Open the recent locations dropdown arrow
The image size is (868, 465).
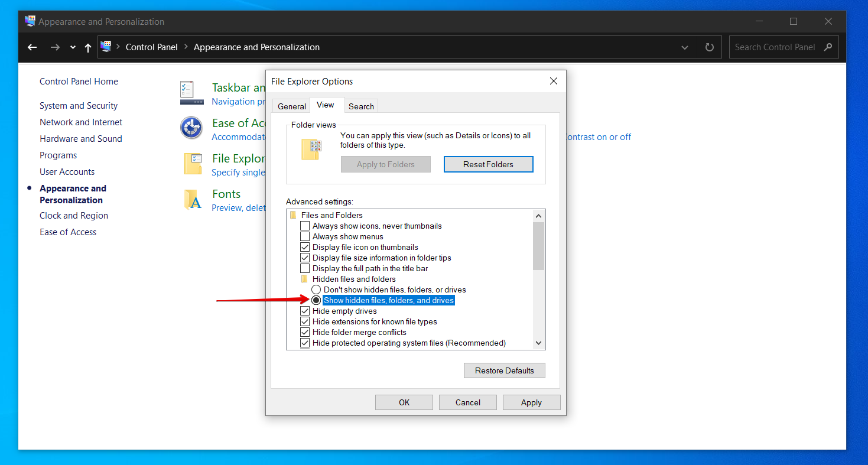coord(73,47)
